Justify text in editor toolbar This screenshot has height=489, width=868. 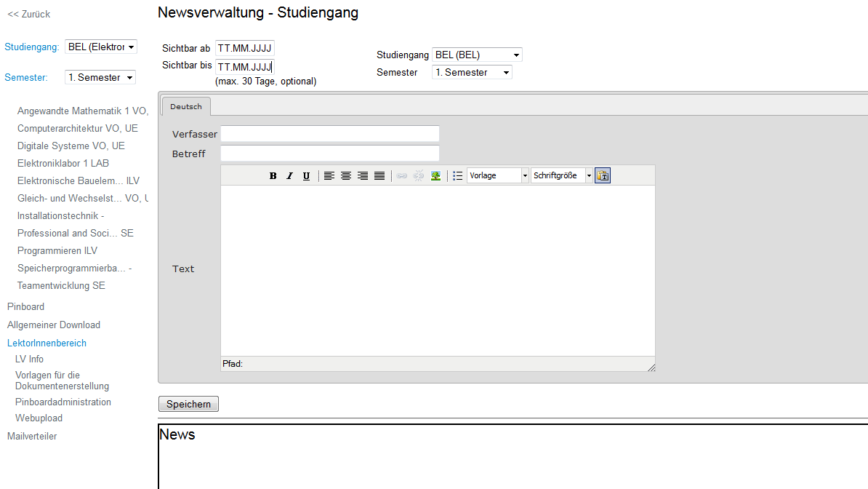379,176
